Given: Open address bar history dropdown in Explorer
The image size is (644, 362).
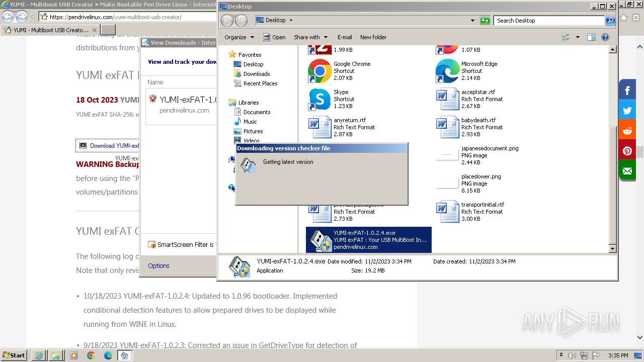Looking at the screenshot, I should click(472, 21).
